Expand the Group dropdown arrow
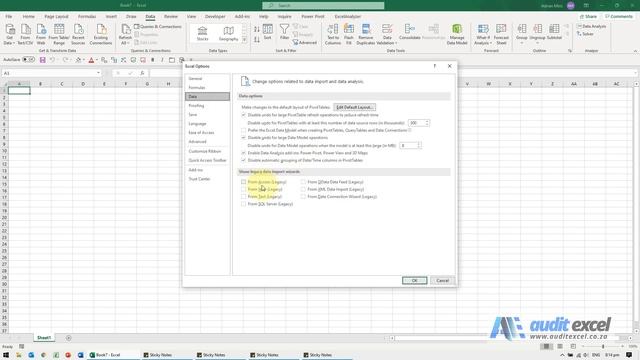640x360 pixels. [x=521, y=43]
